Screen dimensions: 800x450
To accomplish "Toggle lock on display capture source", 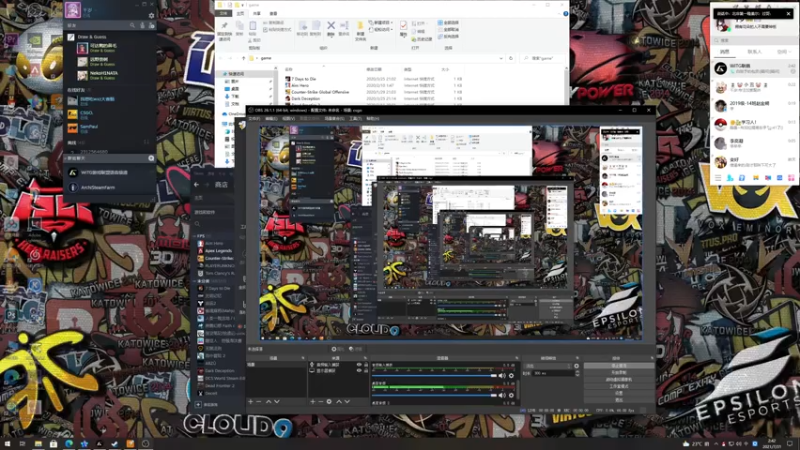I will 366,371.
